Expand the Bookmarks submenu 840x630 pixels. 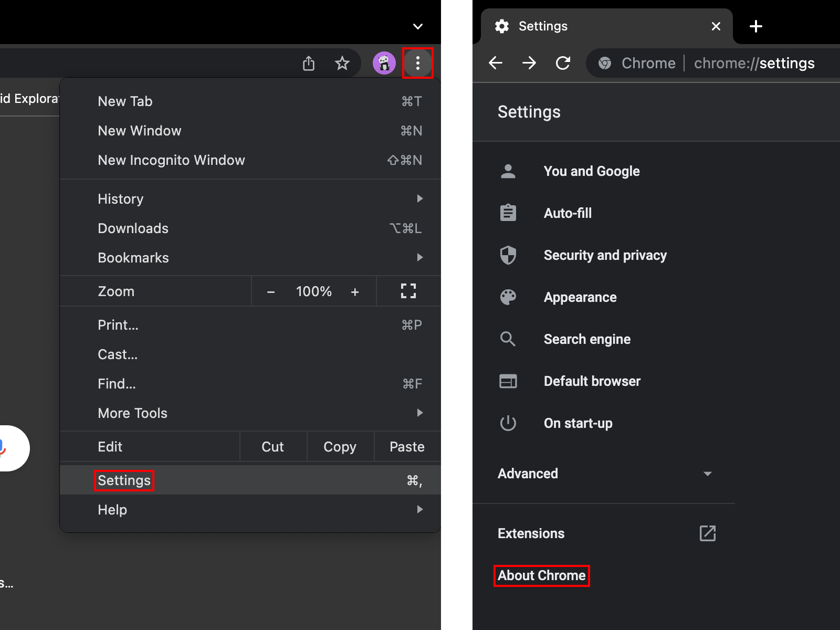(250, 258)
